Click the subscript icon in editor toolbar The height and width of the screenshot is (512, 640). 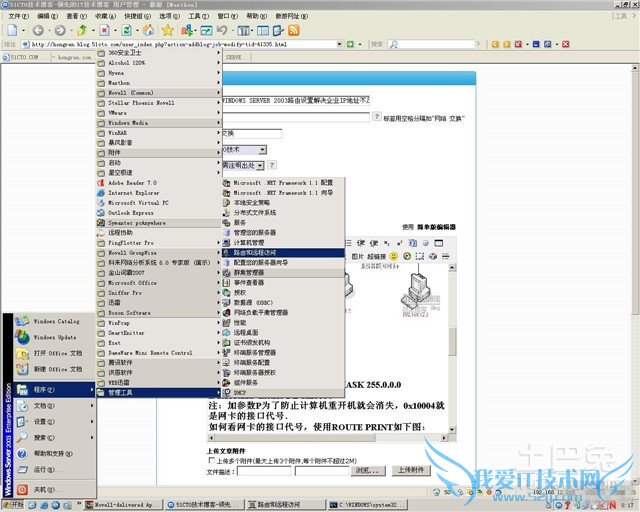[386, 243]
